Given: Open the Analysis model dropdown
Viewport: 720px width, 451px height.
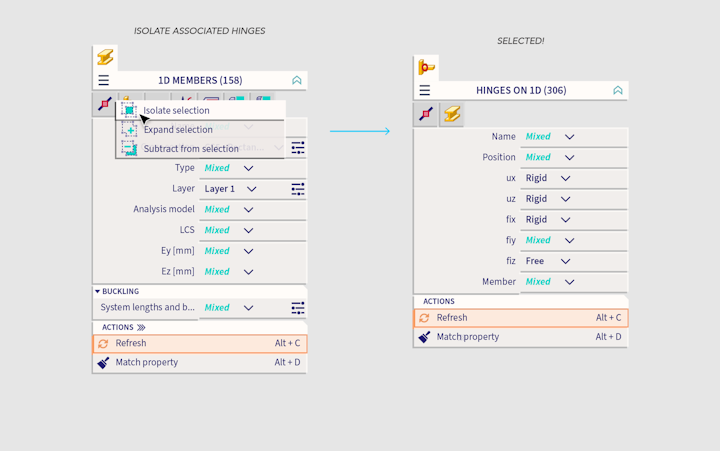Looking at the screenshot, I should pyautogui.click(x=249, y=209).
